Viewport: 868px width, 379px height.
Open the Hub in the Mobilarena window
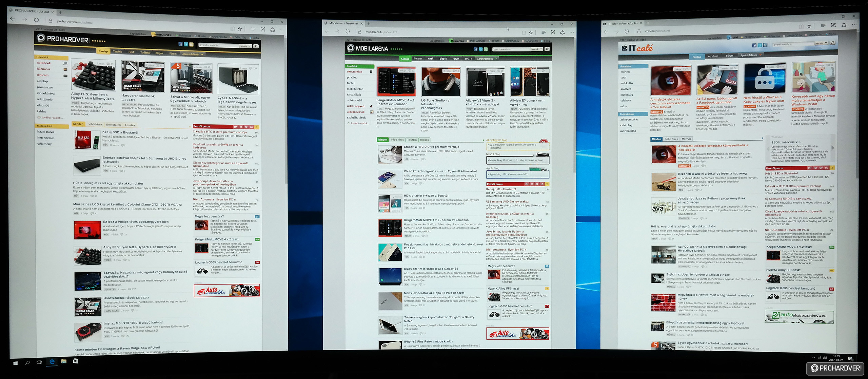coord(544,33)
